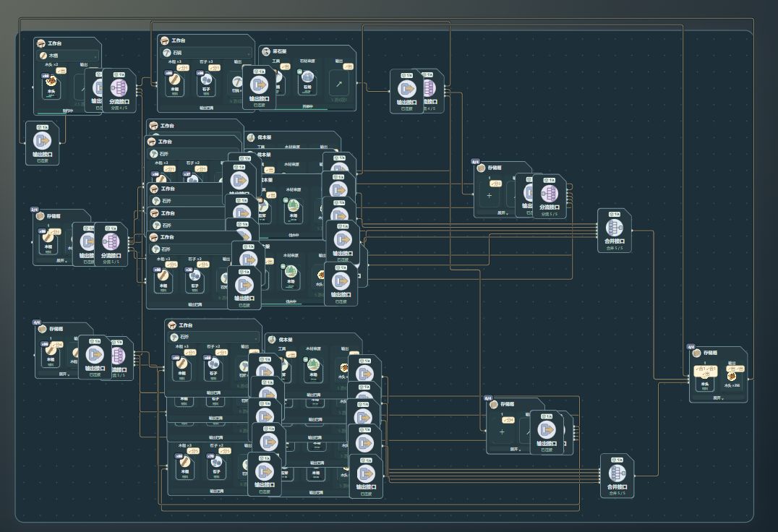Select the 木头 ×266 output item icon

click(731, 377)
